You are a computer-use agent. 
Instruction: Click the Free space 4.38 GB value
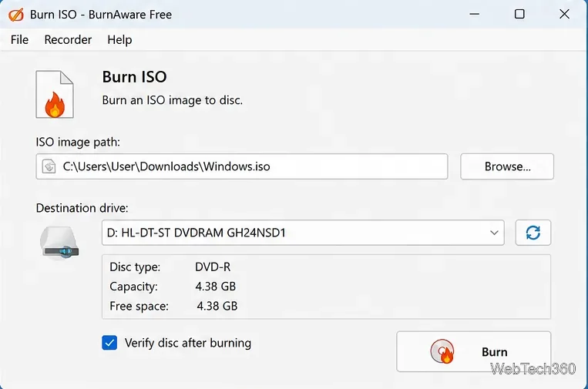217,306
